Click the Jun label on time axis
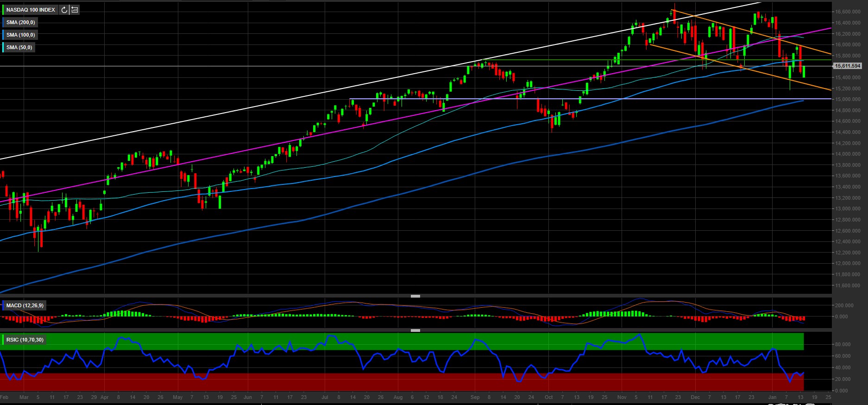 tap(248, 397)
